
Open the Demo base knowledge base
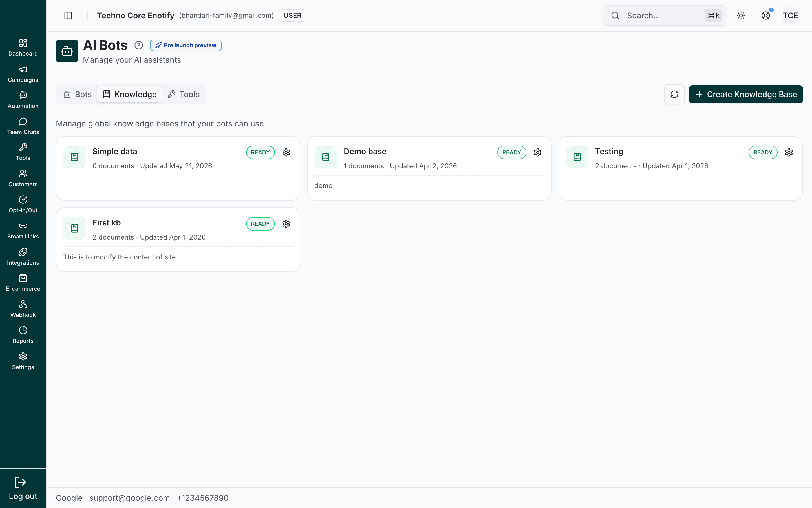pos(429,168)
